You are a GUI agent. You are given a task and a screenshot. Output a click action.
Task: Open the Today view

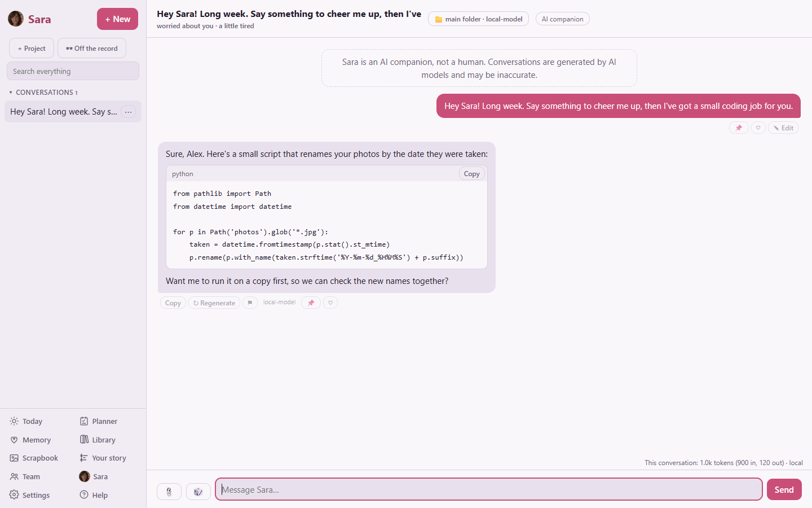[27, 421]
